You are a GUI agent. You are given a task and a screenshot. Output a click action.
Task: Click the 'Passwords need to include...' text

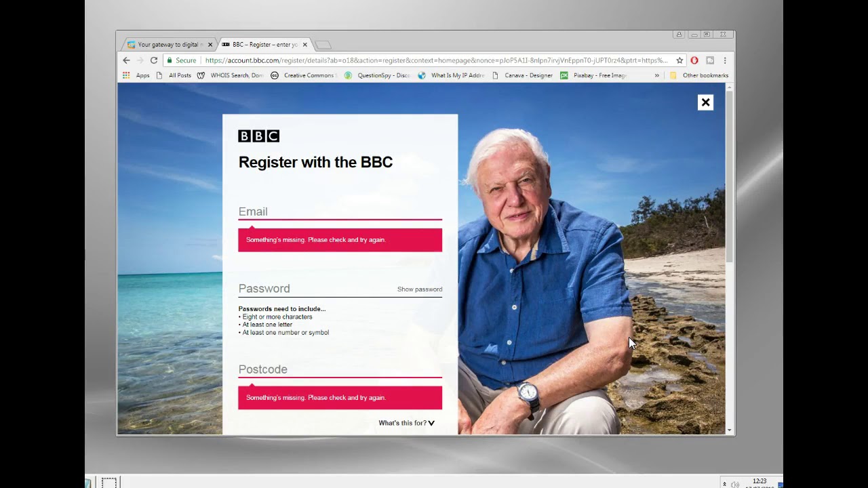(282, 309)
